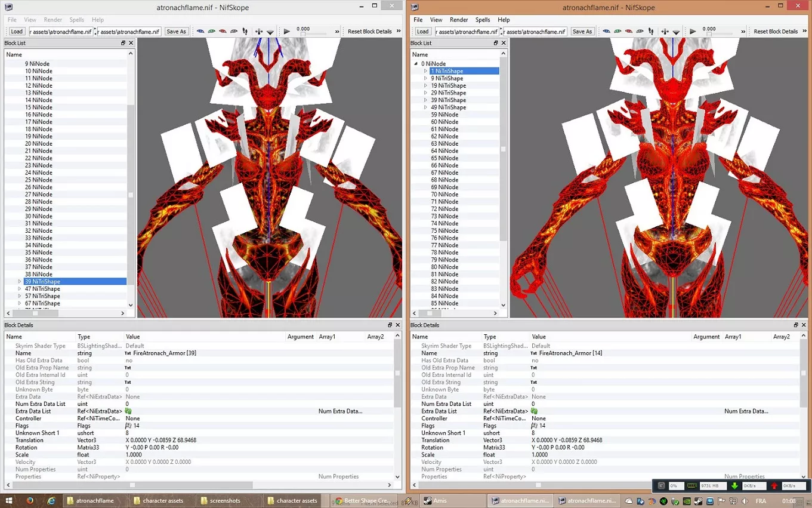Open Internet Explorer from the taskbar
The image size is (812, 508).
[51, 500]
